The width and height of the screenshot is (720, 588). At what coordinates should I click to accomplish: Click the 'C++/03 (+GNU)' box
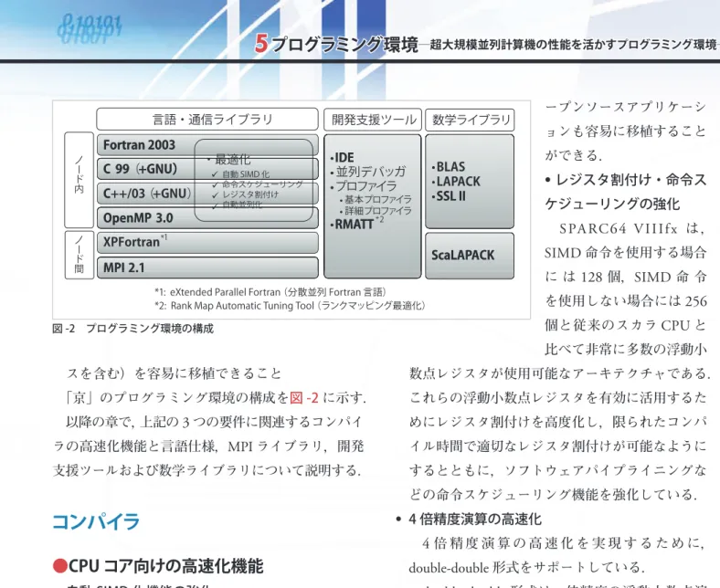coord(207,194)
